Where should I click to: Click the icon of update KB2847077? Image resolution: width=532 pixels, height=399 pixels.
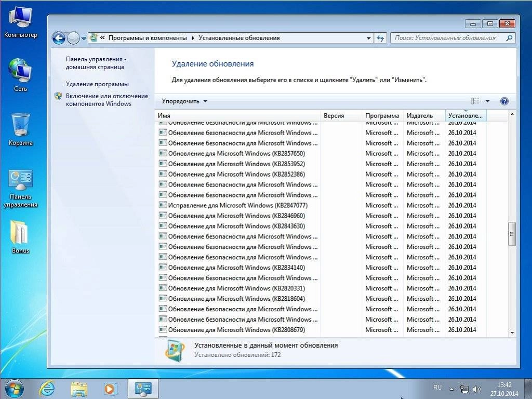[x=163, y=205]
